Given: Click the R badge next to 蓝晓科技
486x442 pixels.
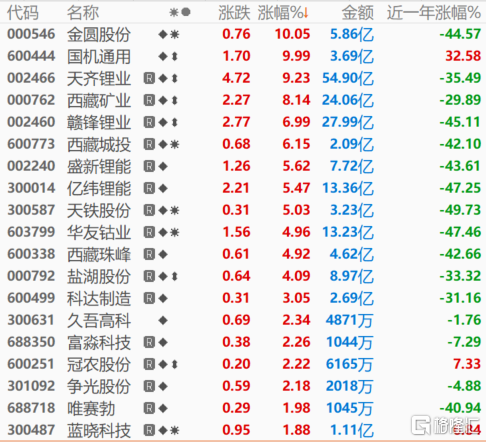Looking at the screenshot, I should tap(149, 430).
